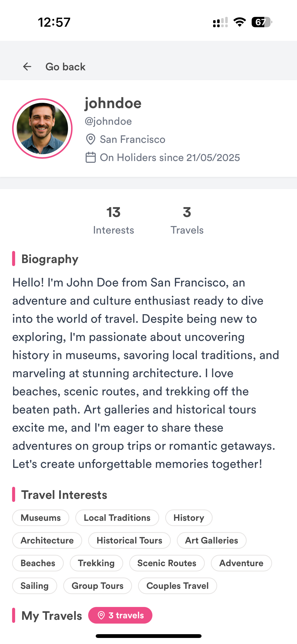
Task: Select the Museums interest tag
Action: pos(41,518)
